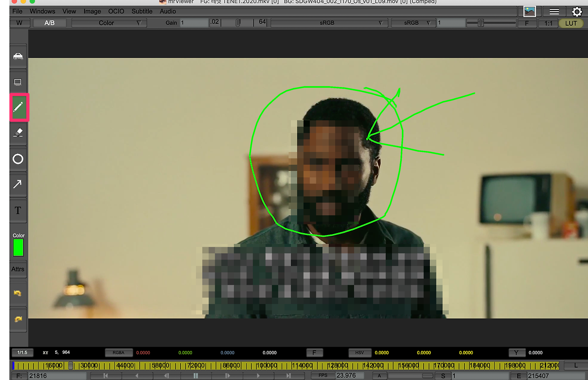Toggle the W wipe button
The width and height of the screenshot is (588, 380).
19,23
